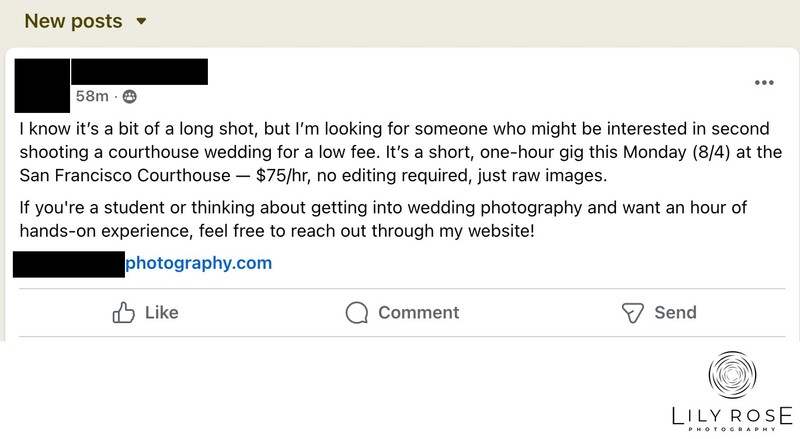Click the speech bubble Comment icon
Image resolution: width=800 pixels, height=439 pixels.
point(357,313)
